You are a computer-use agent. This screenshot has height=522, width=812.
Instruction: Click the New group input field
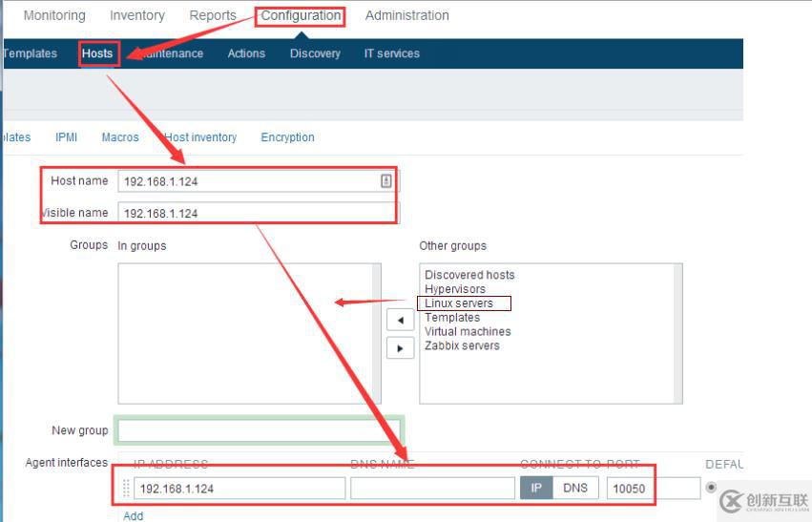259,430
